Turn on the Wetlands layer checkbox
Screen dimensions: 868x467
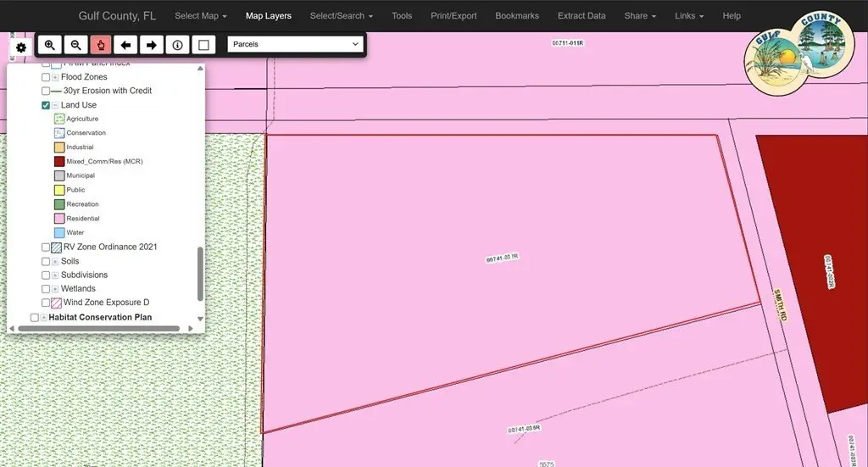46,289
